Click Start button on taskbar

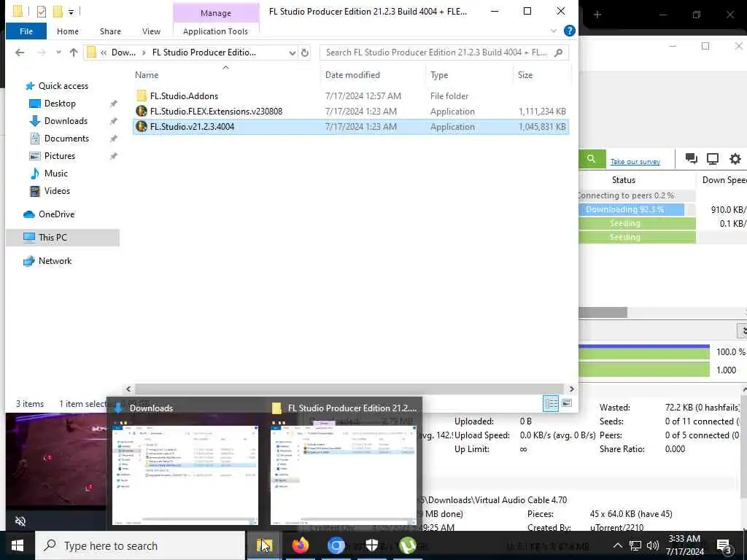(x=18, y=545)
